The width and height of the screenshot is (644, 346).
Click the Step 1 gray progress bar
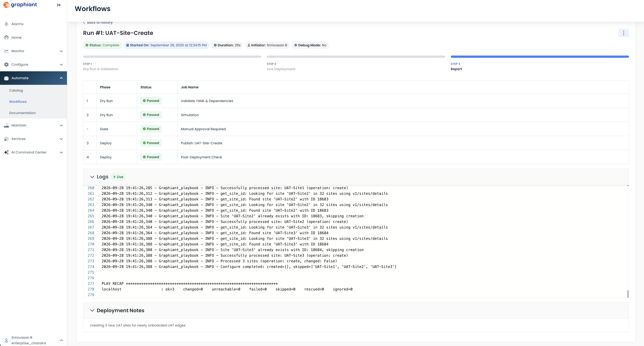point(172,57)
